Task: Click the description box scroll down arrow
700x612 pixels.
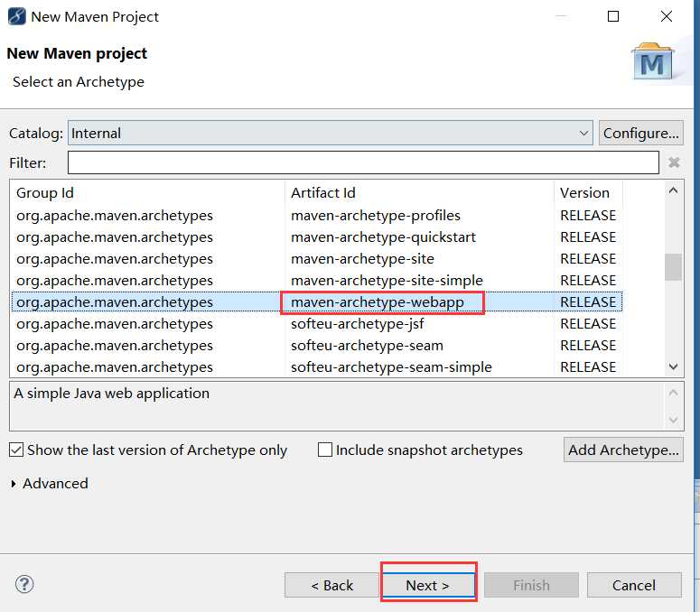Action: point(673,420)
